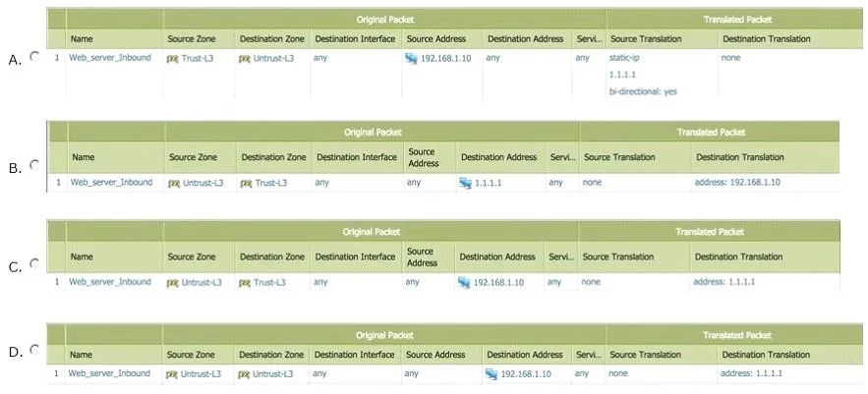868x394 pixels.
Task: Click Name column header in table D
Action: [82, 355]
